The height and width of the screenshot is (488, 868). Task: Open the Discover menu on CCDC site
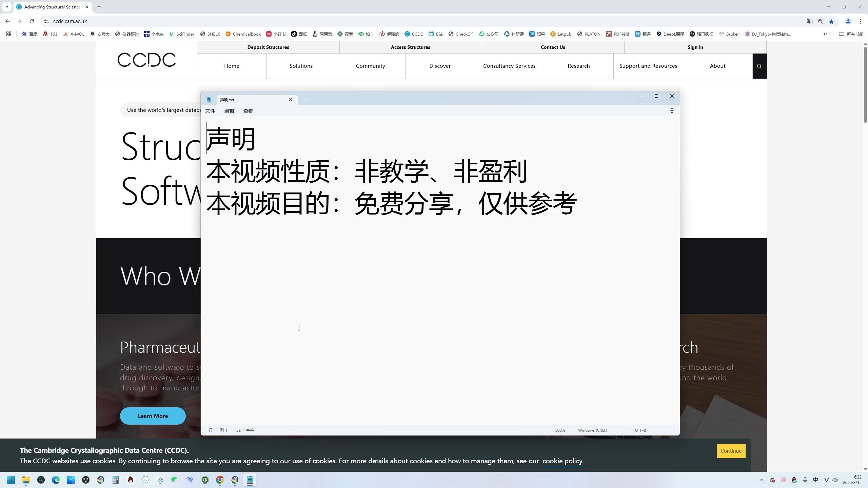point(440,66)
